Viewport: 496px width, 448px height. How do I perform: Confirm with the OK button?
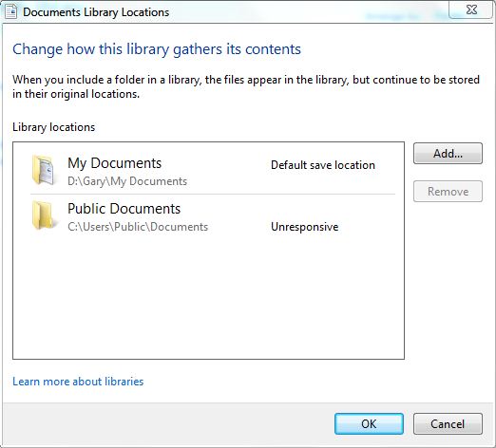coord(369,423)
